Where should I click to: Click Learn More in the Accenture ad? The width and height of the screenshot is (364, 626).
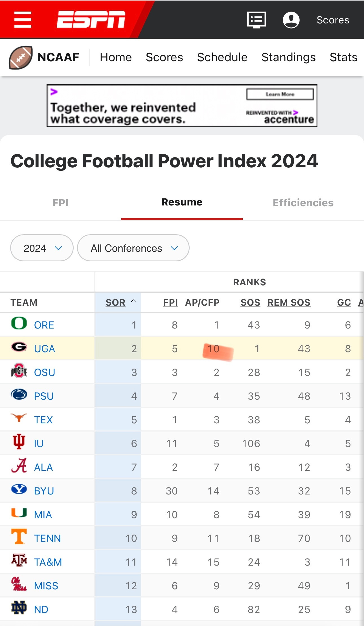pyautogui.click(x=280, y=94)
